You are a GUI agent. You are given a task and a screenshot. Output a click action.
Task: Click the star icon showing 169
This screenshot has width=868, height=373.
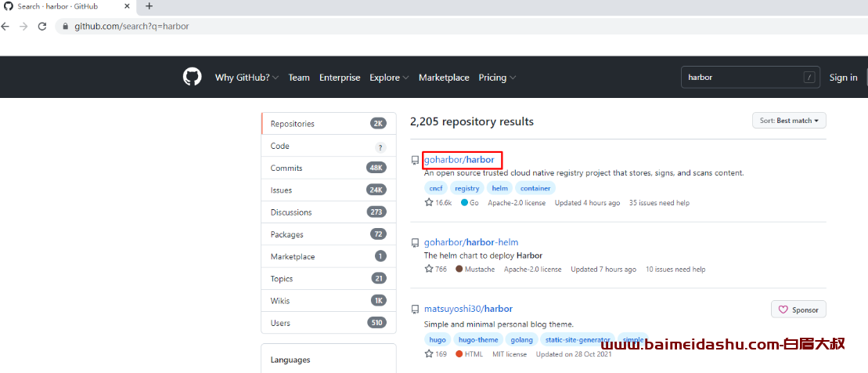(x=429, y=353)
